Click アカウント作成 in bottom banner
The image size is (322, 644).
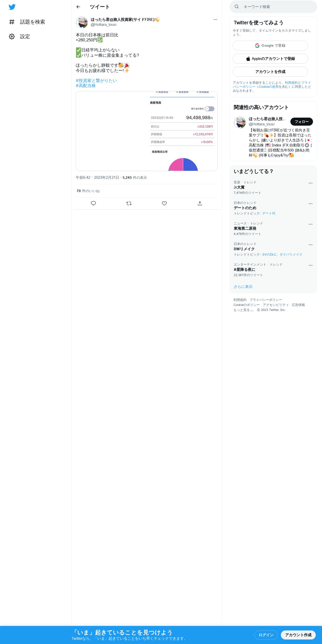(x=298, y=635)
